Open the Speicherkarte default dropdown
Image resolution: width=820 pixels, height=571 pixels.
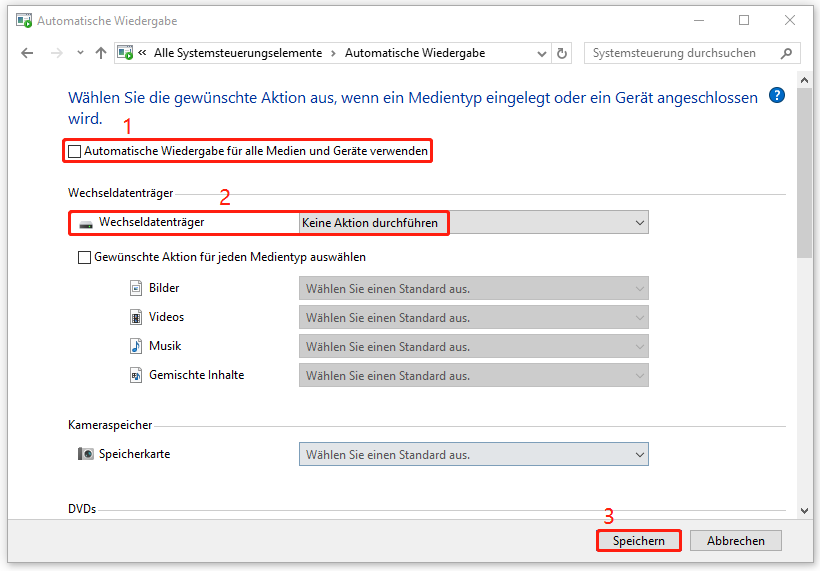click(474, 454)
